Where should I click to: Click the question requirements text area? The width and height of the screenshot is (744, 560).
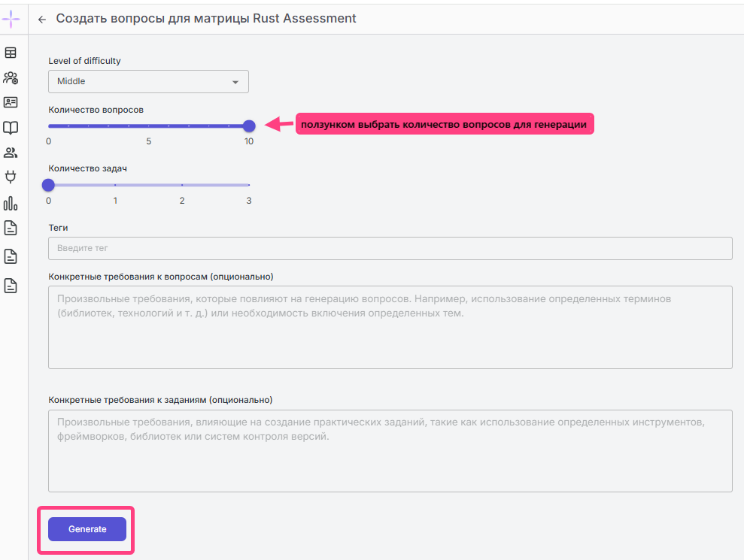tap(390, 327)
